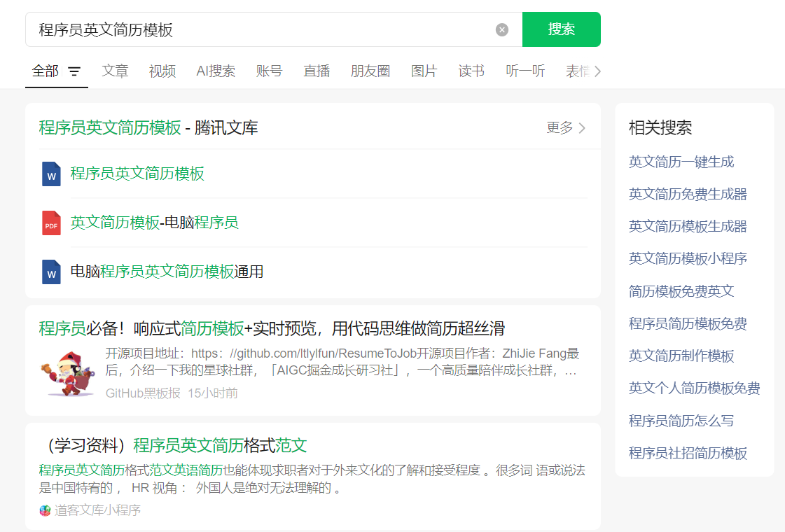
Task: Search related term 程序员社招简历模板
Action: [x=688, y=454]
